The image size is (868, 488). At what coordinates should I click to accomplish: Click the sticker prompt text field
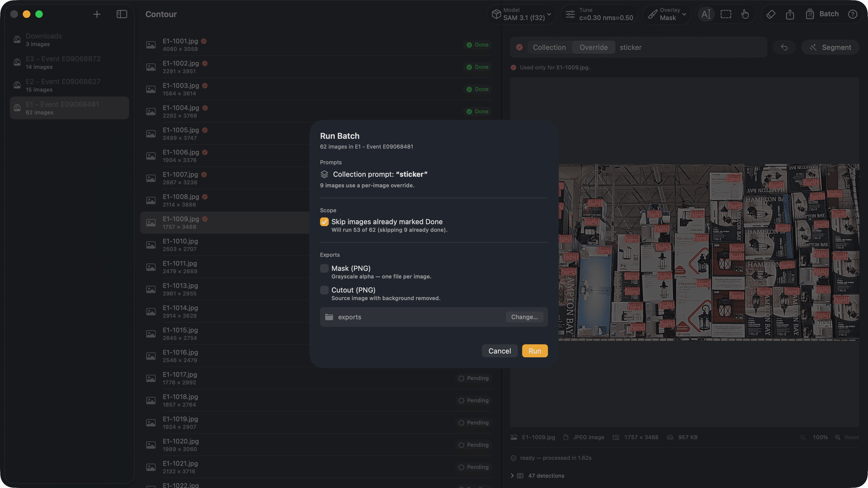click(691, 47)
